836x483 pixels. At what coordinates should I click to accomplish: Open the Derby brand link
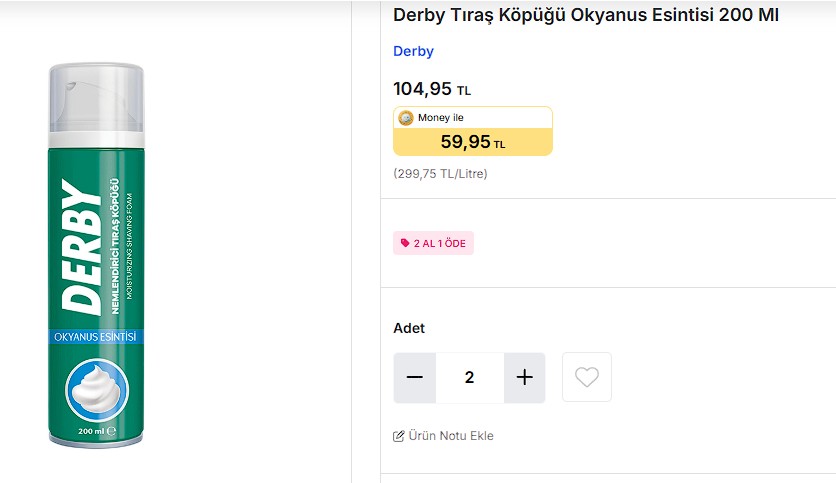(x=413, y=51)
